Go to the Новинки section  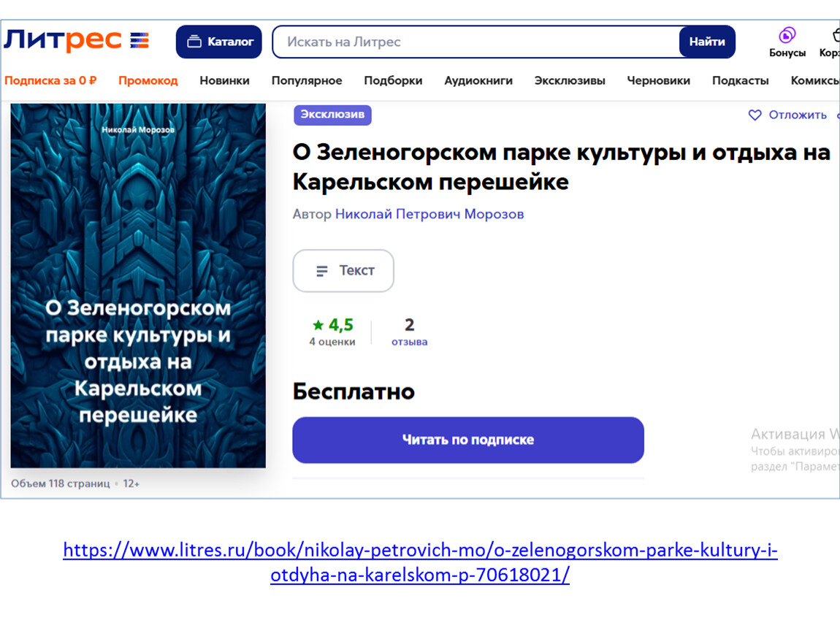(x=224, y=80)
